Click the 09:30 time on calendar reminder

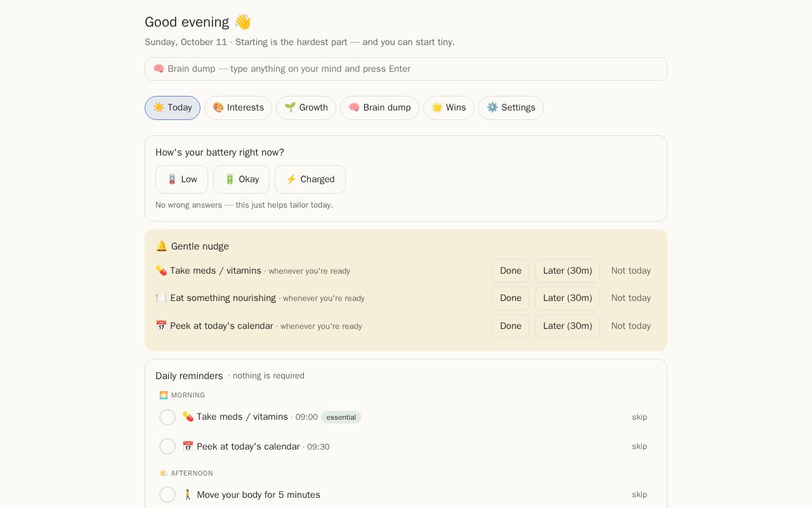point(318,447)
